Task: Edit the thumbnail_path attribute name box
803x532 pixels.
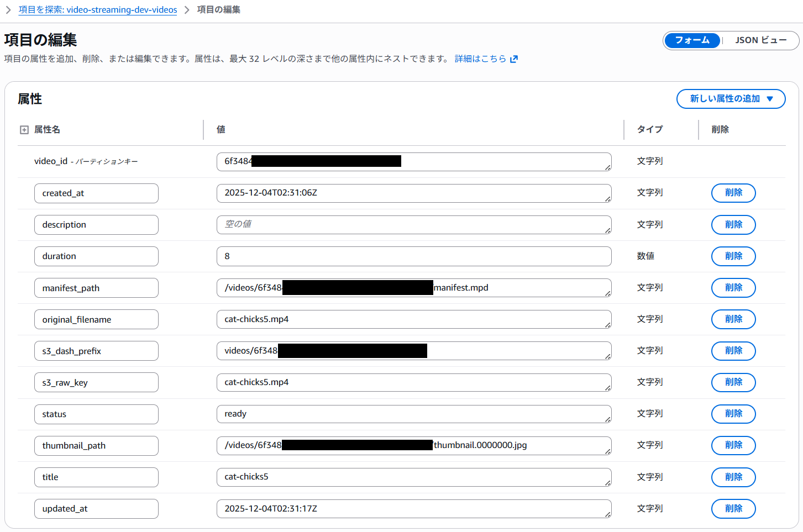Action: coord(96,445)
